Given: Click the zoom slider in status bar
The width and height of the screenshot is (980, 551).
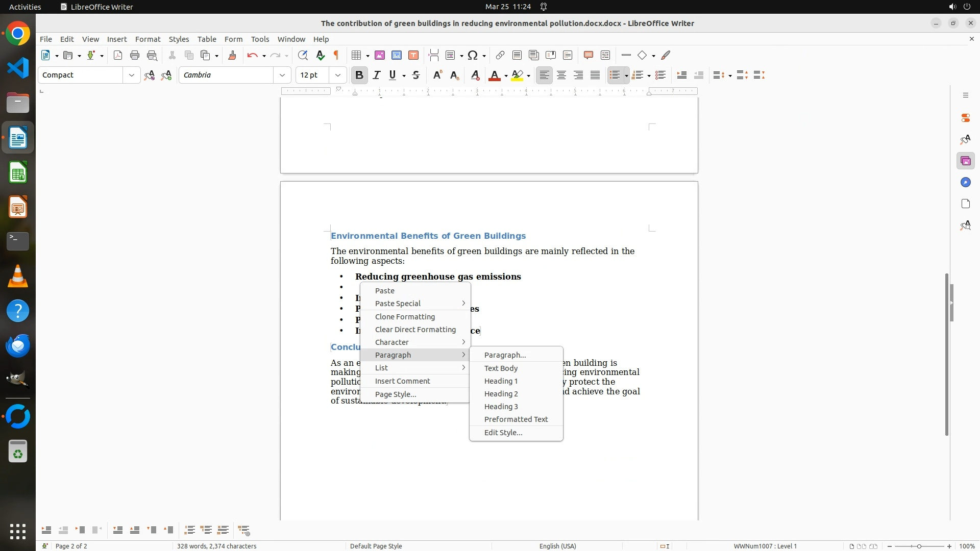Looking at the screenshot, I should click(919, 546).
